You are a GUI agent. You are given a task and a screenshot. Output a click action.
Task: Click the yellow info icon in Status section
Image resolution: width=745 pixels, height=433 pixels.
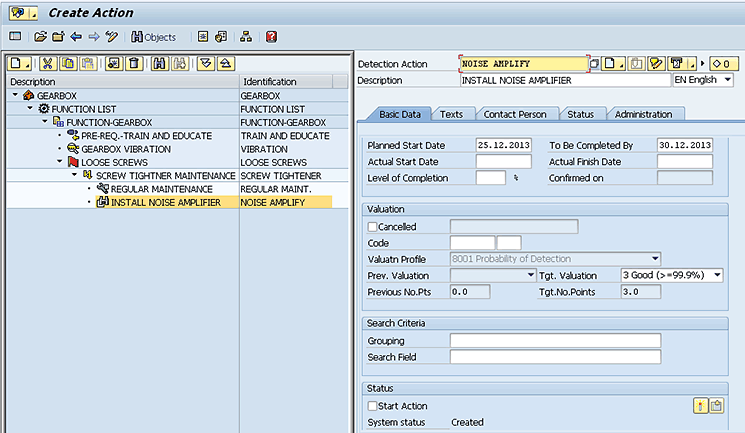700,405
